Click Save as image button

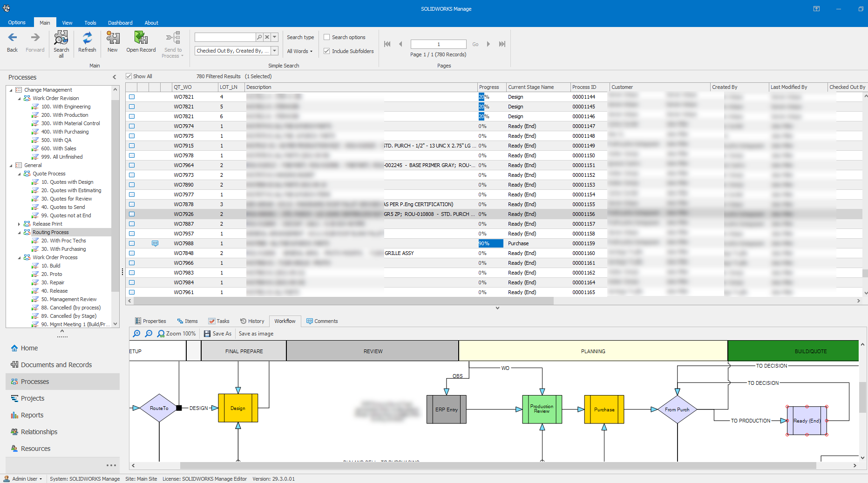pyautogui.click(x=256, y=334)
